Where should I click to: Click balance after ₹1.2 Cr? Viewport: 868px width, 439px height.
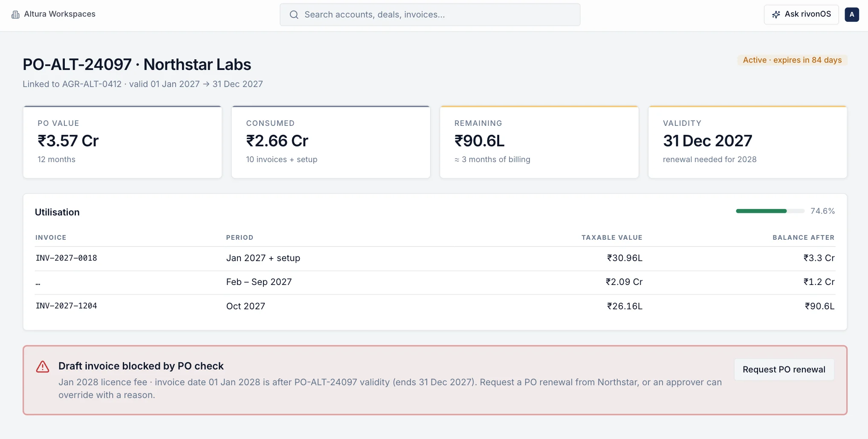pyautogui.click(x=819, y=282)
